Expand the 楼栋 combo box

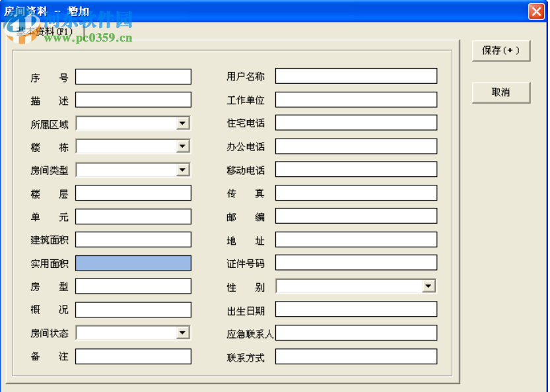click(184, 146)
